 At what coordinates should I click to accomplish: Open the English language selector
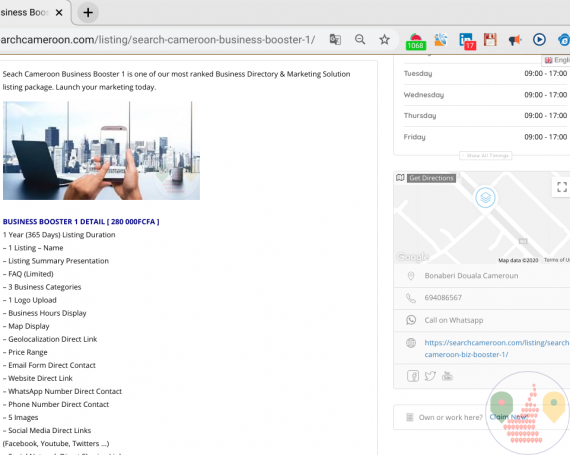(x=556, y=60)
